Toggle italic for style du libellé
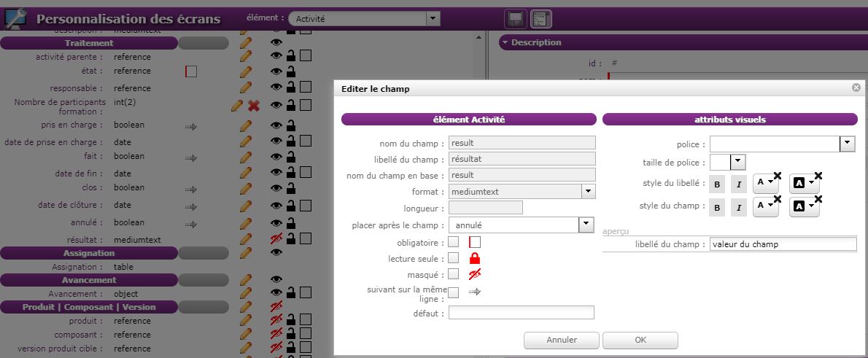This screenshot has width=868, height=358. [x=739, y=185]
